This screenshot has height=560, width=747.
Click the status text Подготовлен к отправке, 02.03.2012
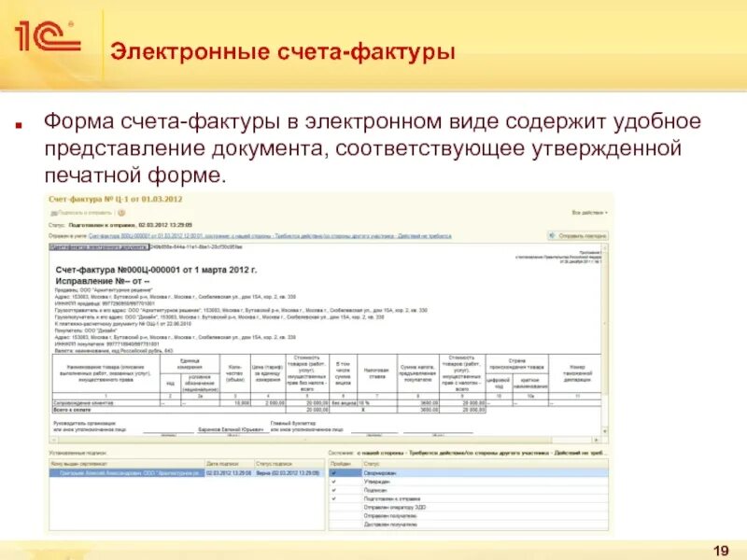coord(131,225)
